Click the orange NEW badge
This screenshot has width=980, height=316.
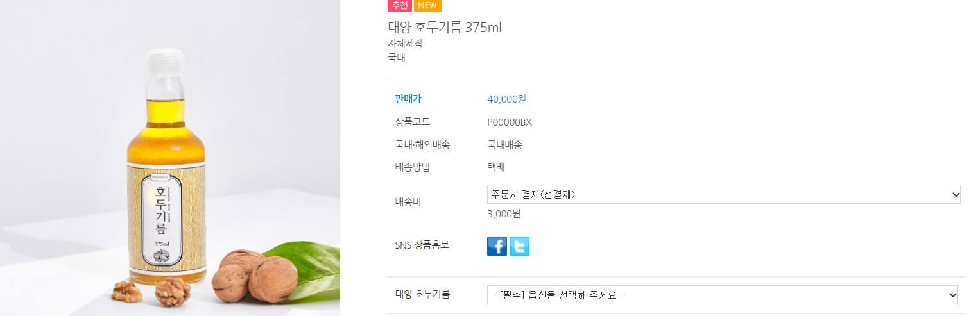(427, 5)
